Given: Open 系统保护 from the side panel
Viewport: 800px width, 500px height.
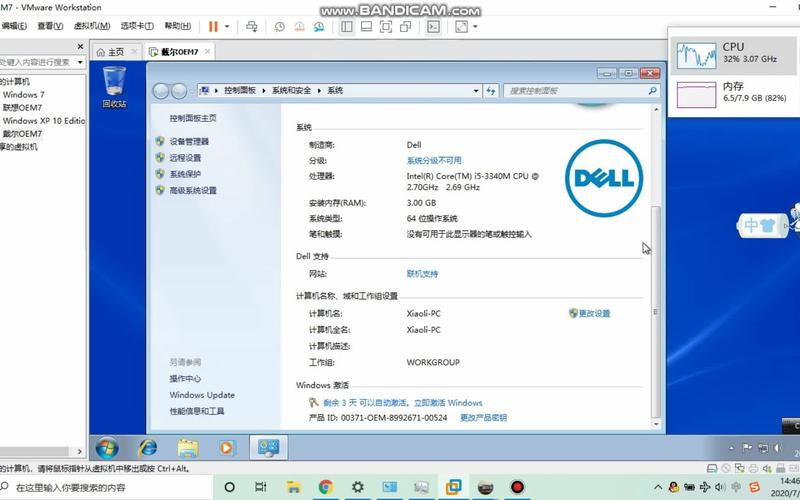Looking at the screenshot, I should [185, 174].
